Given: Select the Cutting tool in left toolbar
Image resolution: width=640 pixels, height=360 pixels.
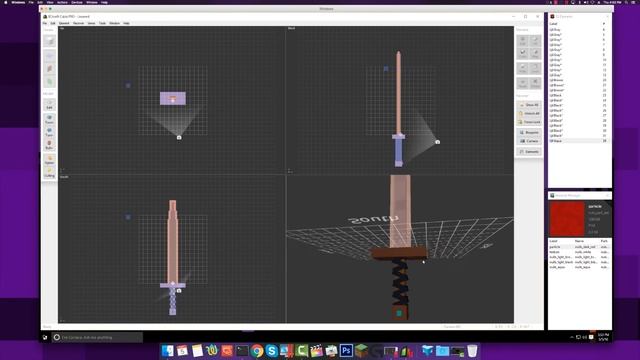Looking at the screenshot, I should pos(49,172).
